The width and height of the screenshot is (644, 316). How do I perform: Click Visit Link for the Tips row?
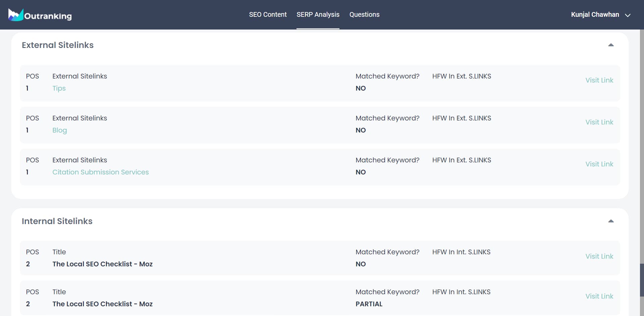coord(599,80)
